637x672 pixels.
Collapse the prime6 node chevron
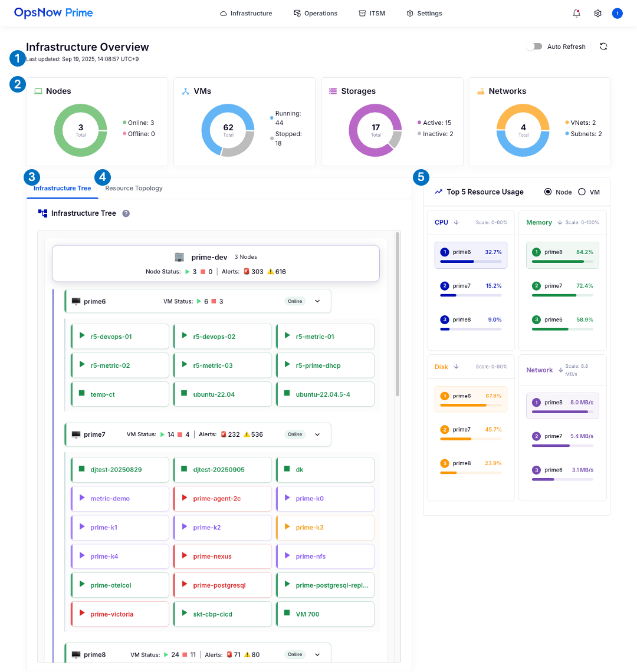[317, 301]
